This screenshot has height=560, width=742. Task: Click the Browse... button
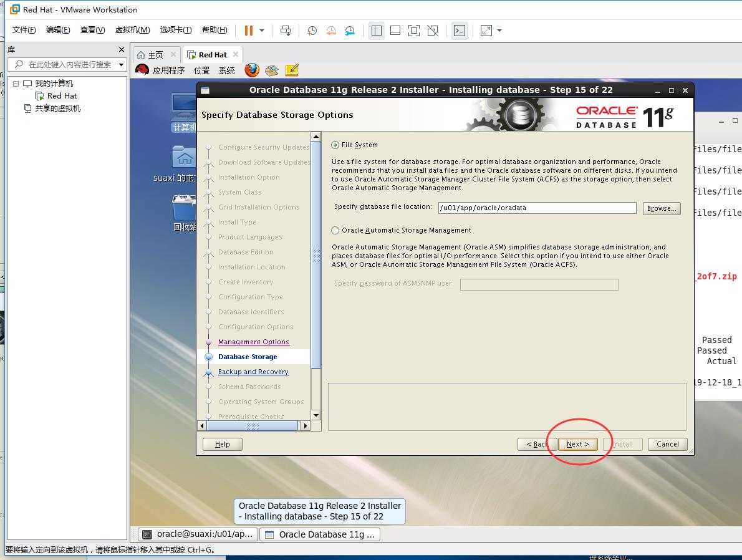(x=662, y=208)
